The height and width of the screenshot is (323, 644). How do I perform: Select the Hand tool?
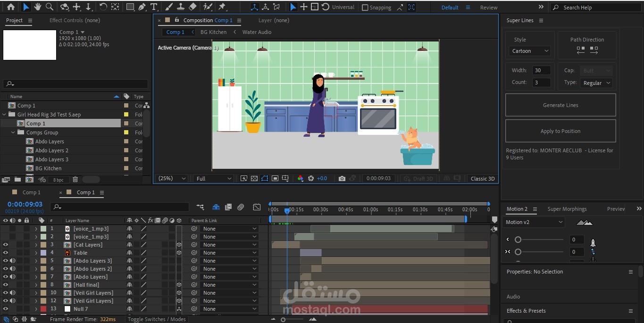click(x=37, y=7)
